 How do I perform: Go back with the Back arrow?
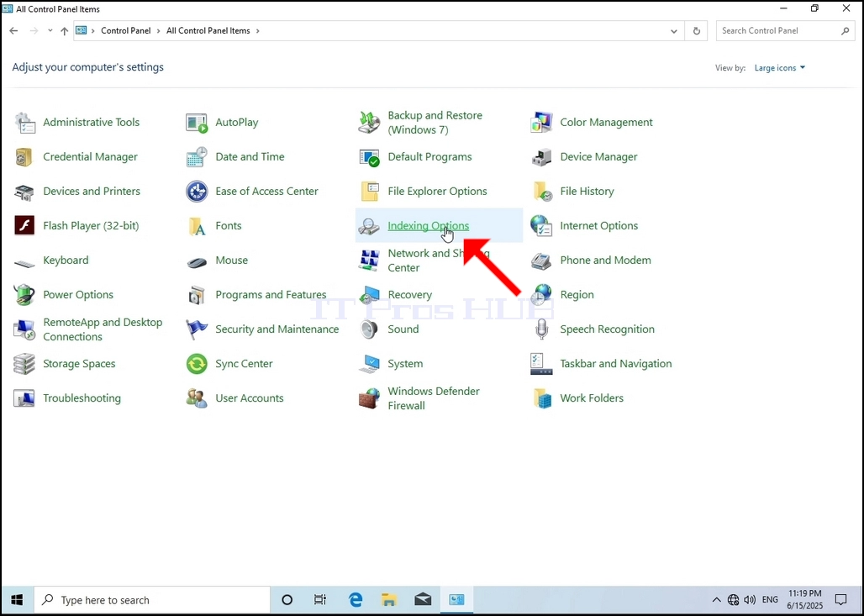[x=13, y=31]
